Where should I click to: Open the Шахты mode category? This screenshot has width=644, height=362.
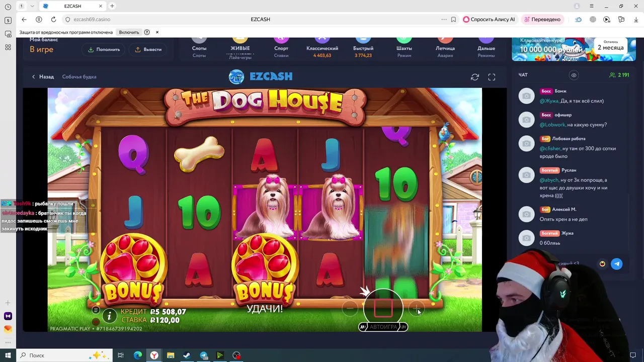coord(404,48)
